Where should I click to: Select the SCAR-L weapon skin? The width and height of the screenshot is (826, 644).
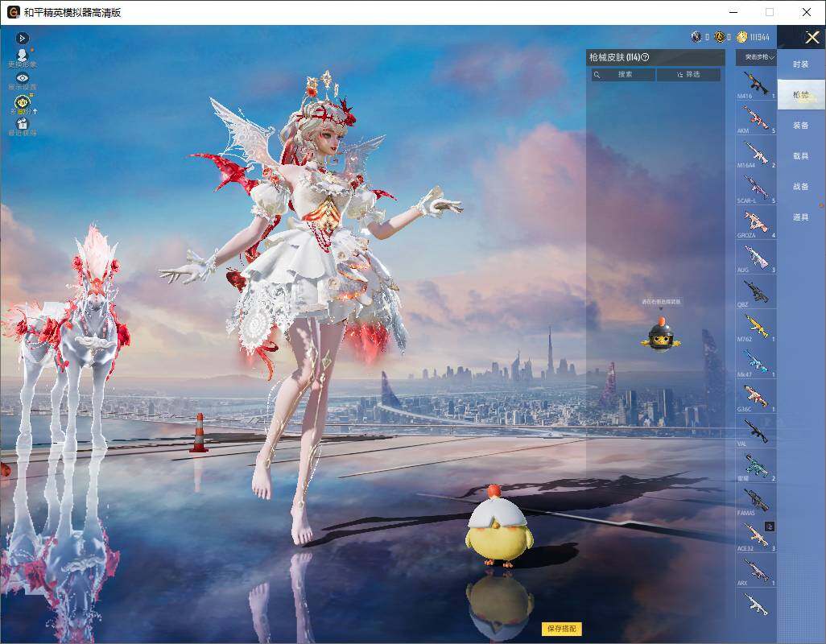point(756,188)
